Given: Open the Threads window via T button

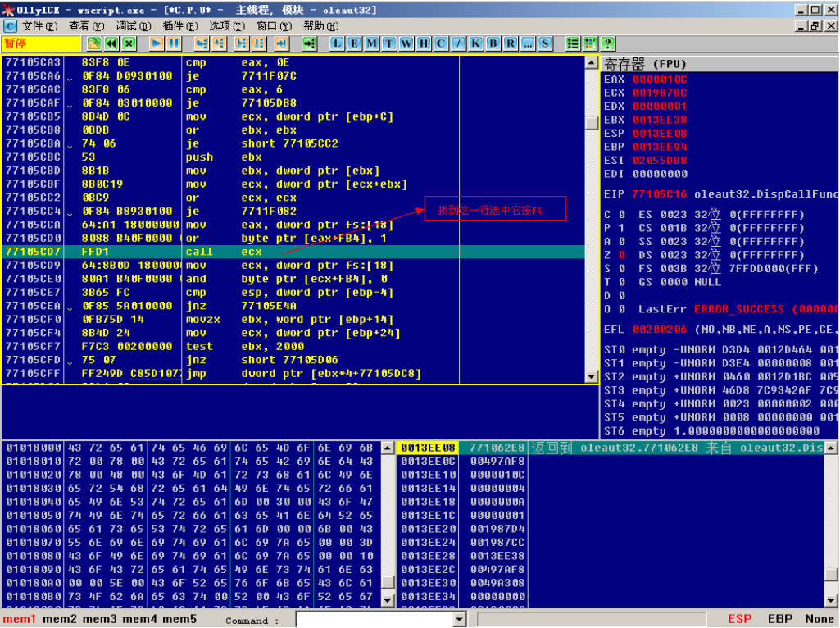Looking at the screenshot, I should [389, 44].
